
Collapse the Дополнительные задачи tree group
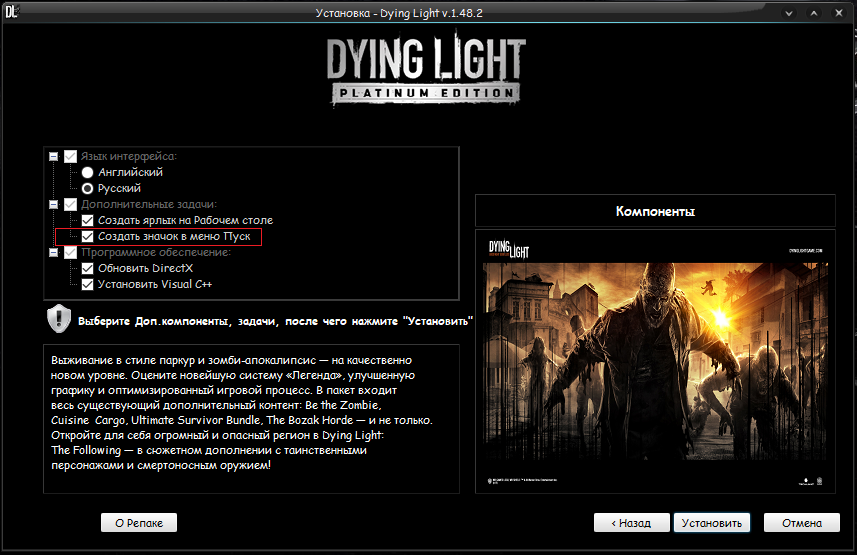pyautogui.click(x=52, y=204)
